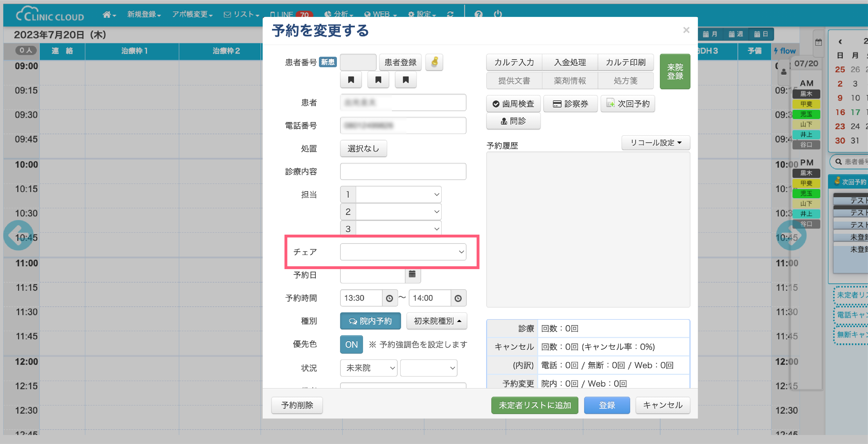Click the third bookmark flag icon
This screenshot has width=868, height=444.
[405, 80]
